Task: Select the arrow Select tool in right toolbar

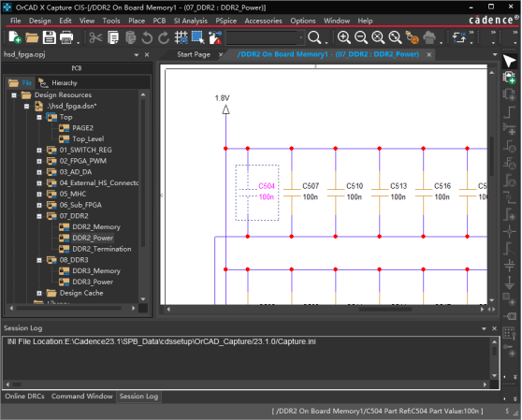Action: pyautogui.click(x=509, y=61)
